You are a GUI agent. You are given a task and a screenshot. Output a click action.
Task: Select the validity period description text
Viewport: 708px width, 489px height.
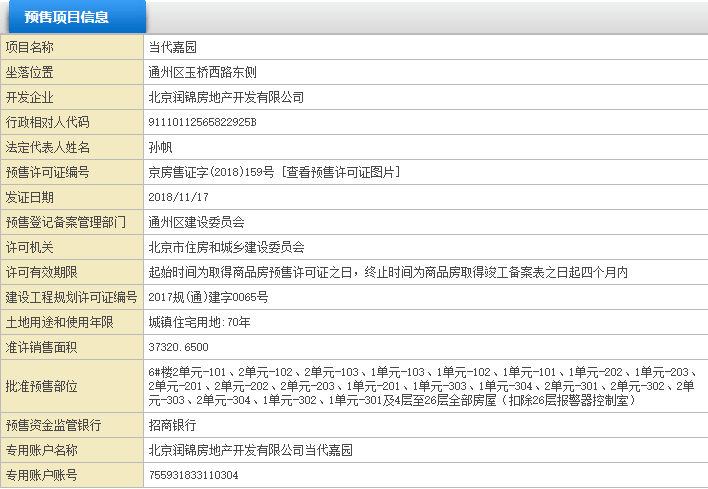tap(388, 272)
